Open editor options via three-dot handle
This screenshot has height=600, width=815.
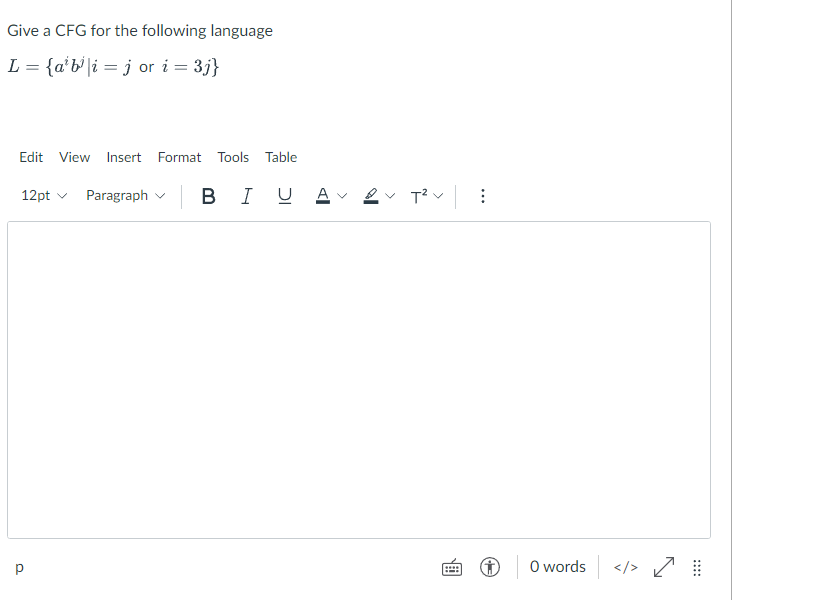point(697,567)
